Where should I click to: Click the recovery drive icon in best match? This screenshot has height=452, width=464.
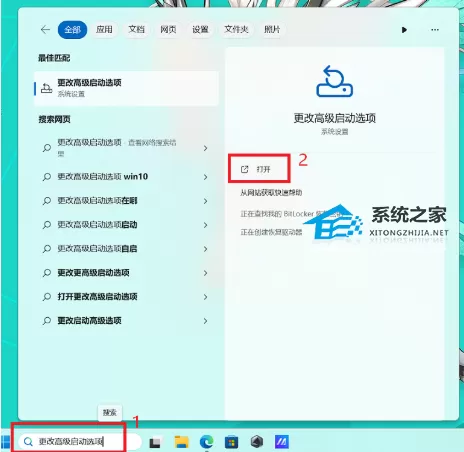point(46,88)
